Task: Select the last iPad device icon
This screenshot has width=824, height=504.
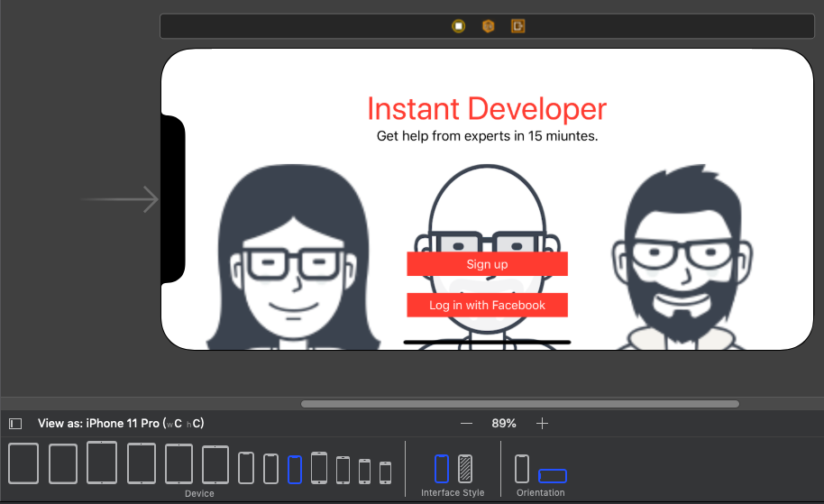Action: [x=215, y=464]
